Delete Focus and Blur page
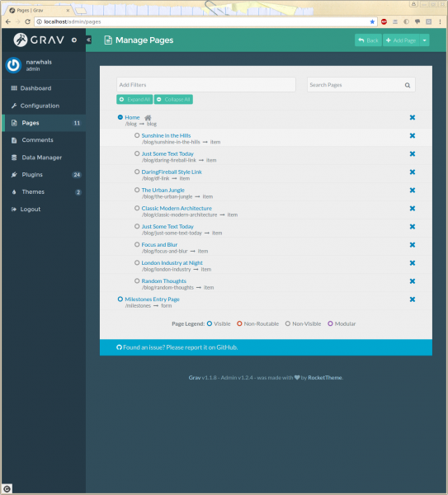Viewport: 448px width, 495px height. tap(413, 245)
